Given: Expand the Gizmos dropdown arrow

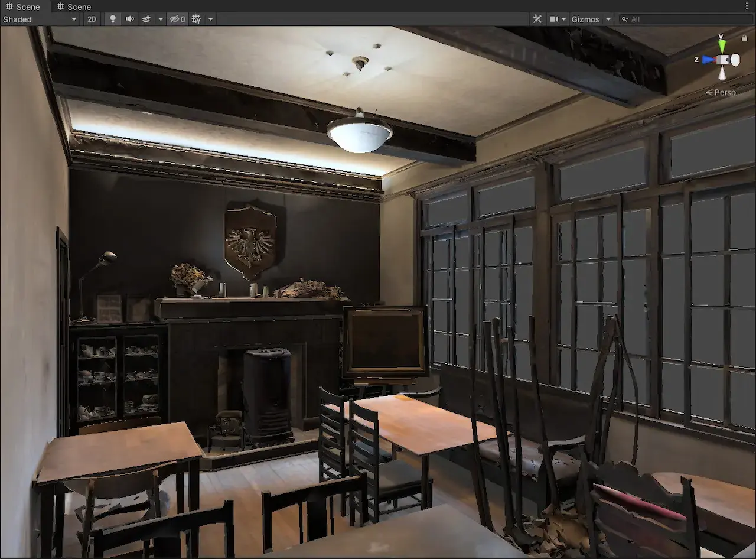Looking at the screenshot, I should [608, 19].
